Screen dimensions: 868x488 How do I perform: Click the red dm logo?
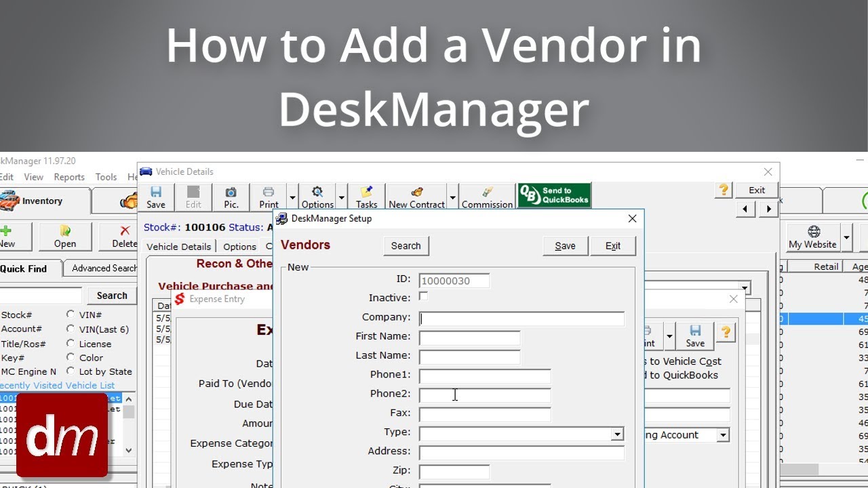(x=62, y=435)
